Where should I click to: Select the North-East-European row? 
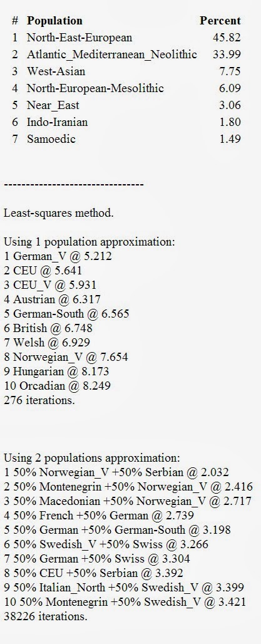pos(126,38)
